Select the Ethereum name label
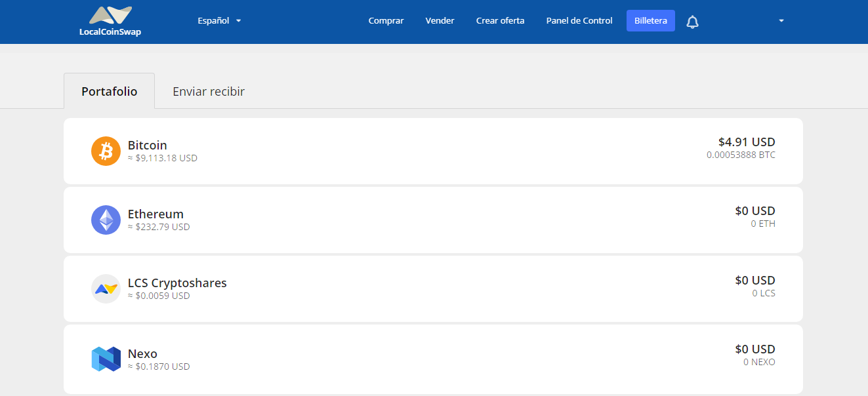Image resolution: width=868 pixels, height=396 pixels. (155, 214)
